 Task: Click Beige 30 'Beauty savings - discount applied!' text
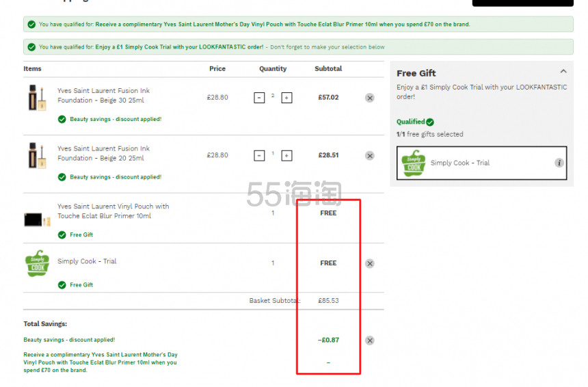click(x=116, y=119)
